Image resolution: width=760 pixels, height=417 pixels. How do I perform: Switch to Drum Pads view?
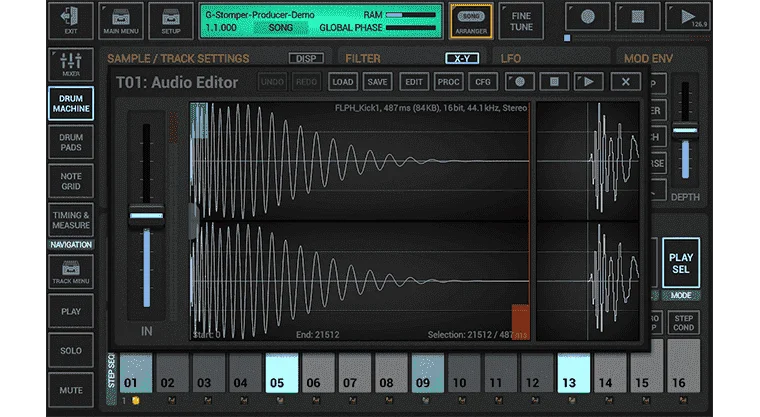pos(71,142)
